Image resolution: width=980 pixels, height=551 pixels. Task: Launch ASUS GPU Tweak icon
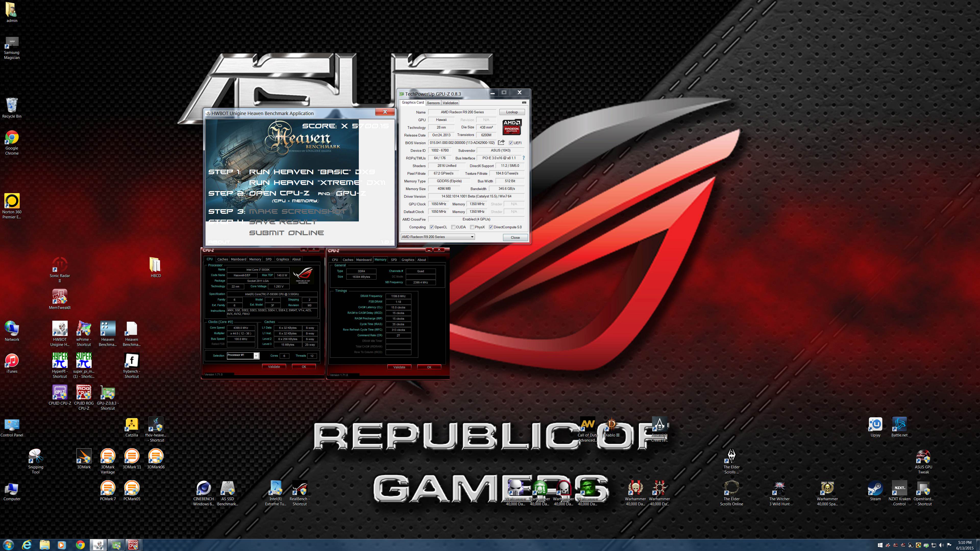[923, 461]
